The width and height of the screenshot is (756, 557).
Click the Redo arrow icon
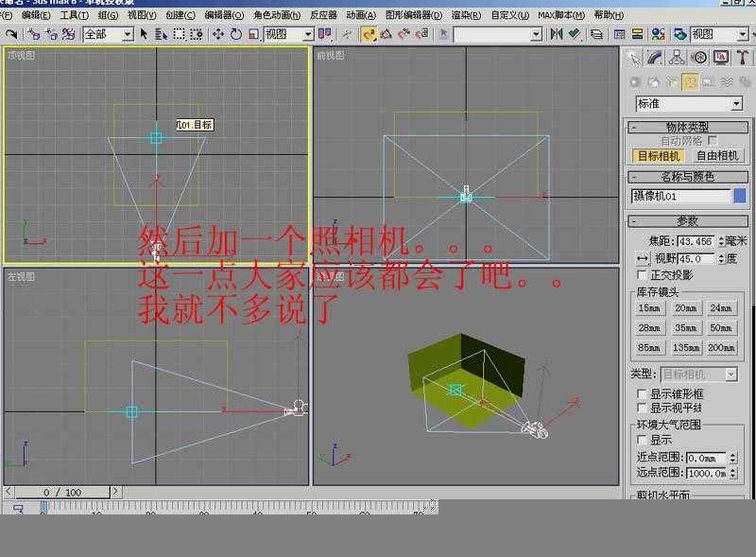10,34
